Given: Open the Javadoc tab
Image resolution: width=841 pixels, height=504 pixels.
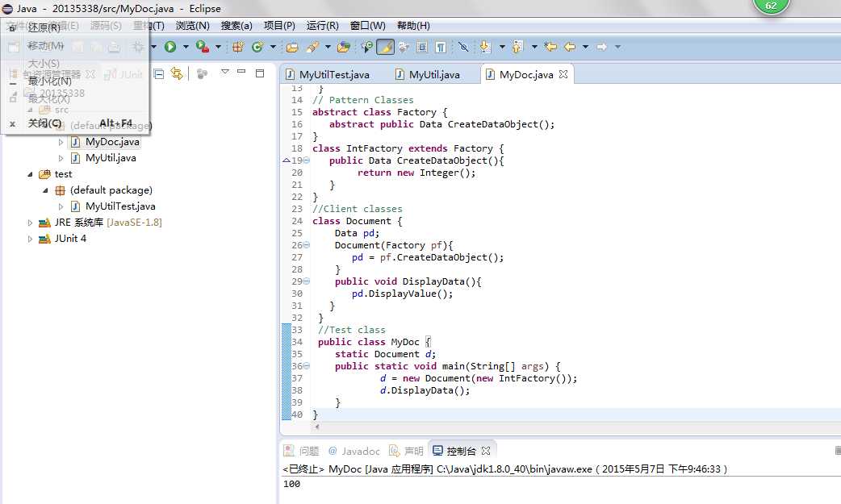Looking at the screenshot, I should tap(354, 451).
